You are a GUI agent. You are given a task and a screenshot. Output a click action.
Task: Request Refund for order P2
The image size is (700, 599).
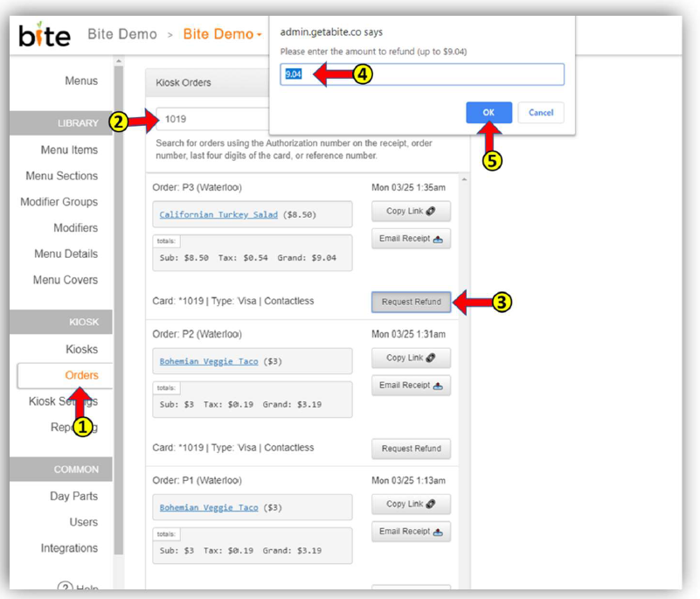(411, 449)
